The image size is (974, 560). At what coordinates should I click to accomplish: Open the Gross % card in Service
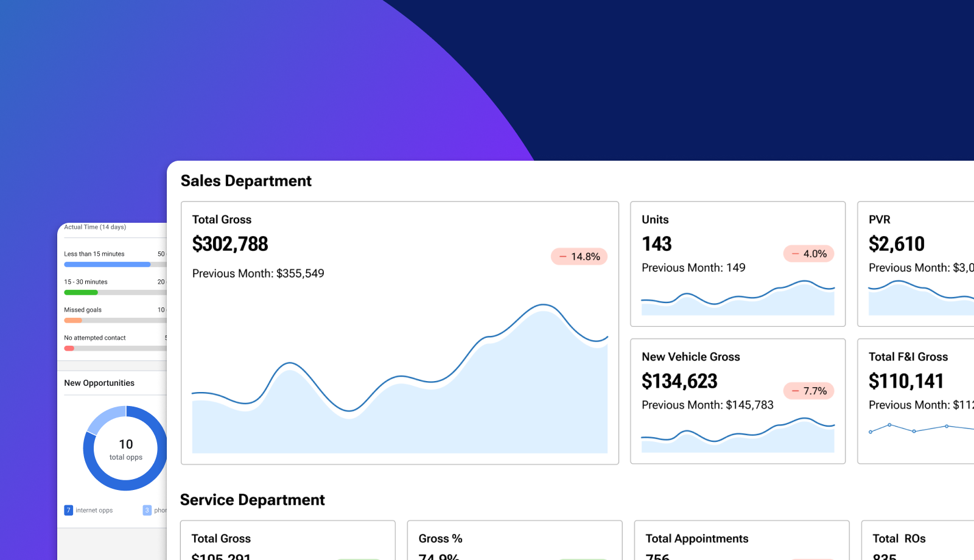(x=514, y=541)
